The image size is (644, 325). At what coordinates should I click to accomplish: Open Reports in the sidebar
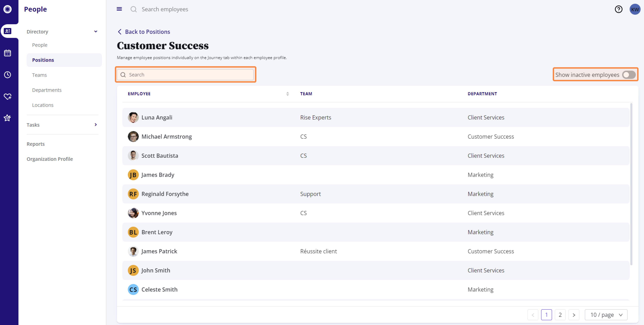coord(36,144)
